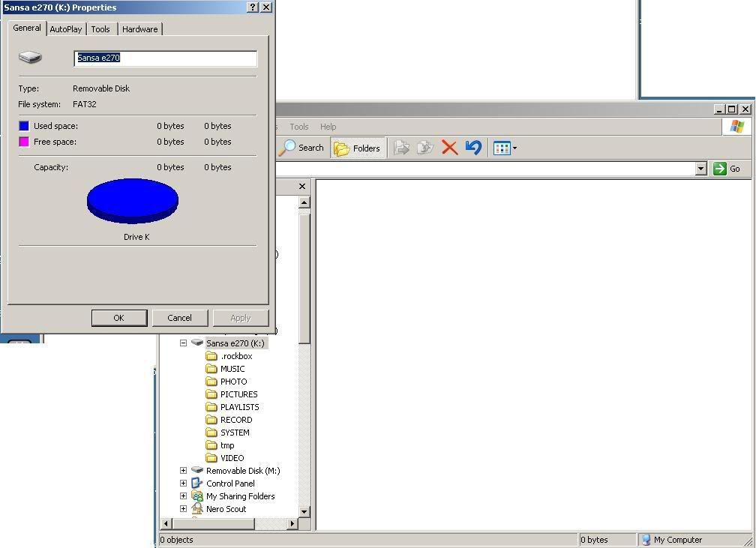Switch to the Hardware tab
Image resolution: width=756 pixels, height=548 pixels.
[x=139, y=29]
